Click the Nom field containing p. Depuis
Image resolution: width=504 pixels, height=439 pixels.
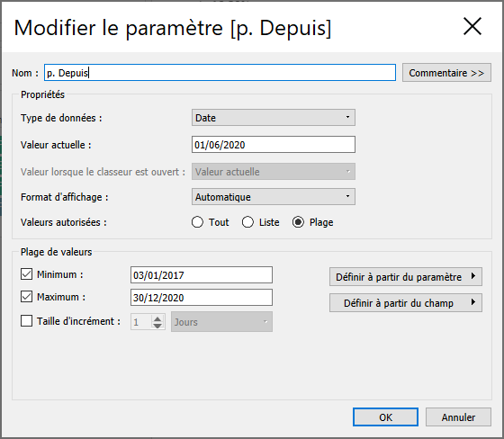tap(220, 73)
